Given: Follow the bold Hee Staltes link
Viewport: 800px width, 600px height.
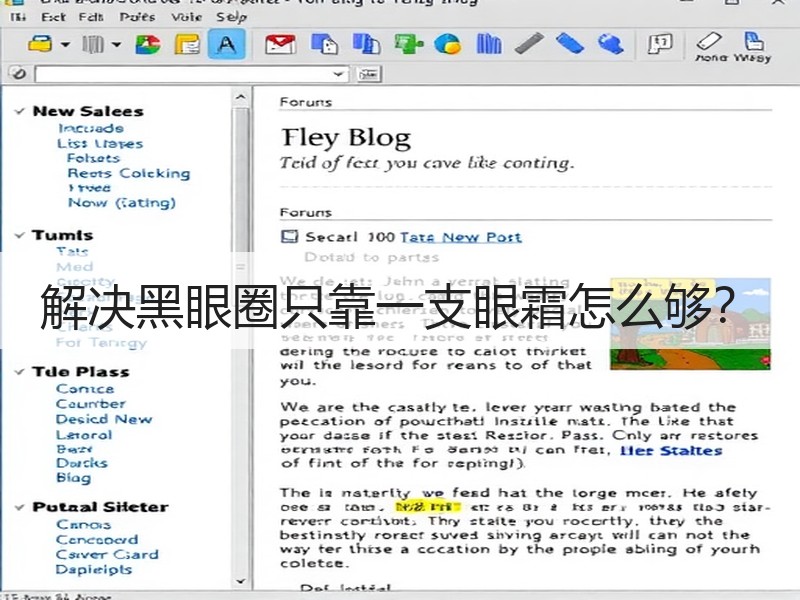Looking at the screenshot, I should 671,451.
